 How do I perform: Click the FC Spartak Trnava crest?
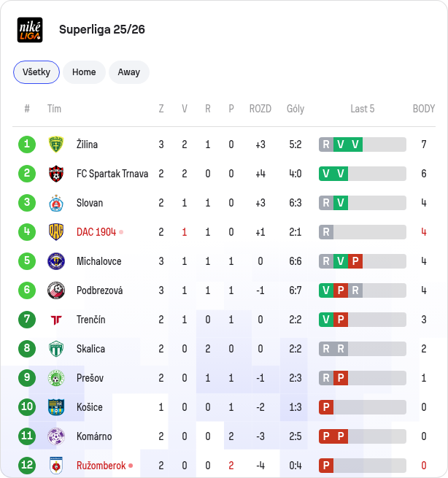pos(56,174)
